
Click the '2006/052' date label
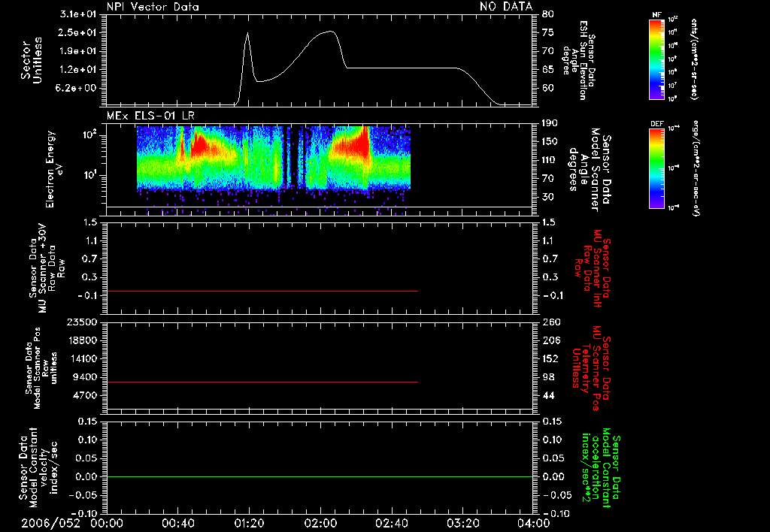point(50,523)
